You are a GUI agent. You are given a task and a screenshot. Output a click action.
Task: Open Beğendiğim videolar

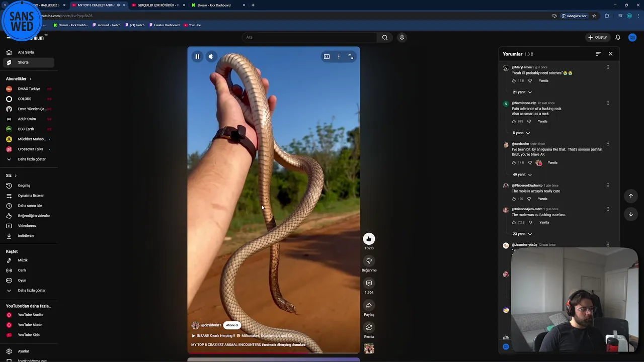point(28,216)
